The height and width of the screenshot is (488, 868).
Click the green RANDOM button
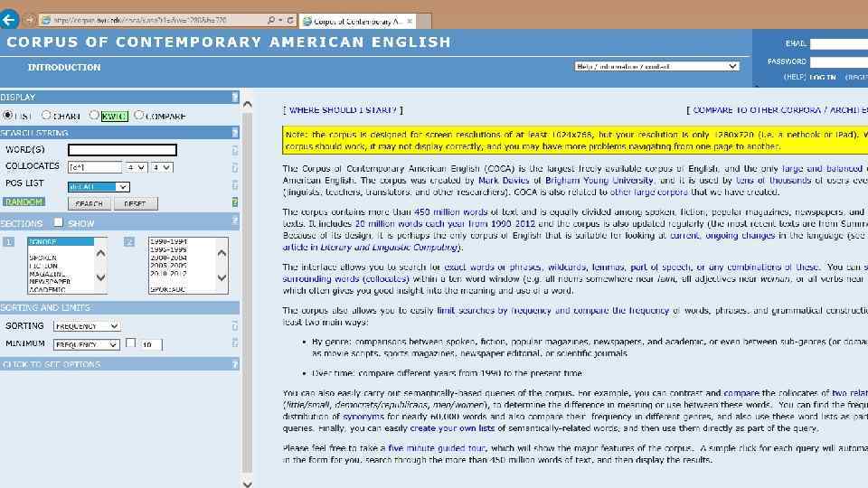24,202
